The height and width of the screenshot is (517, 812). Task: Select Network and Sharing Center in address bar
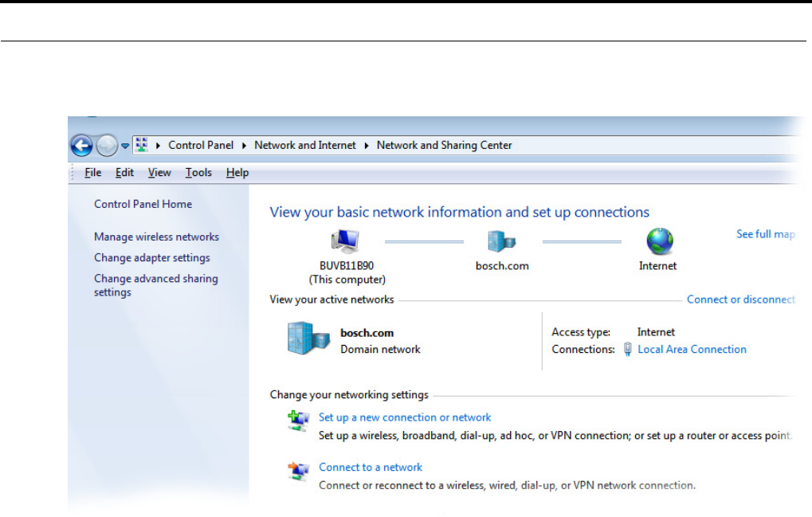click(x=444, y=146)
